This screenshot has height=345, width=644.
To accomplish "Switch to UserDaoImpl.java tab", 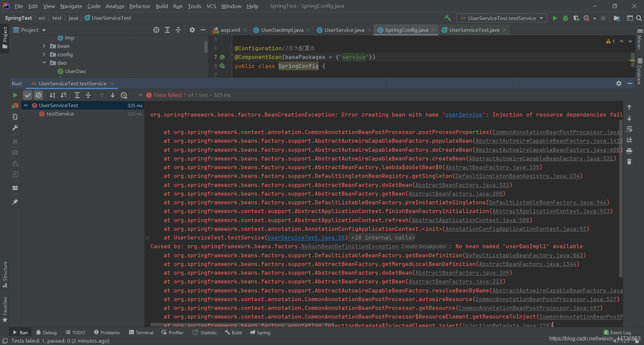I will (282, 30).
